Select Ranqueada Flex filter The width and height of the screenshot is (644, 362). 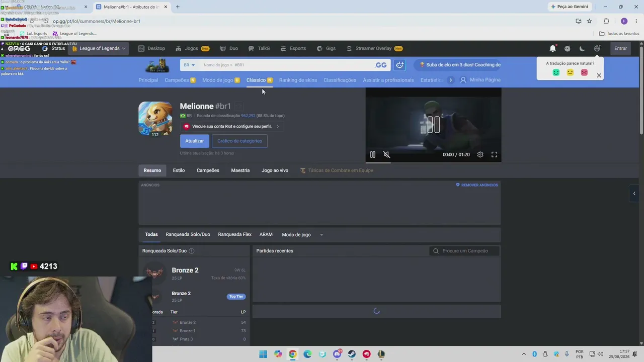pos(234,234)
